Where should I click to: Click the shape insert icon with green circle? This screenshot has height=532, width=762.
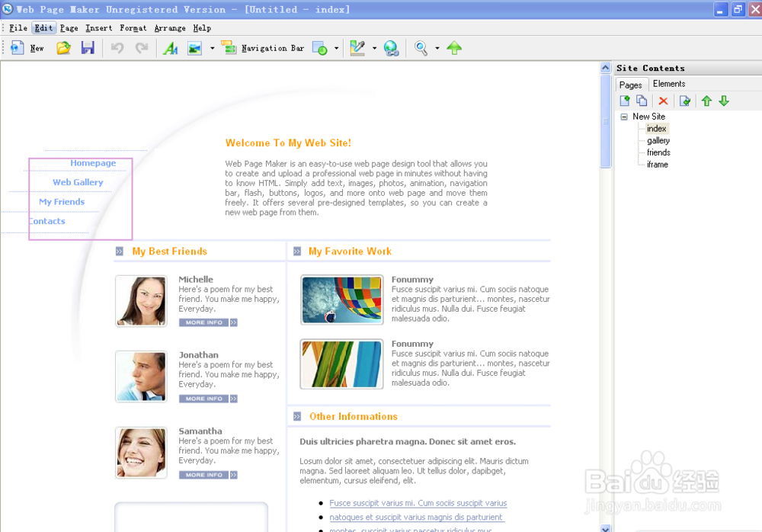click(x=320, y=48)
